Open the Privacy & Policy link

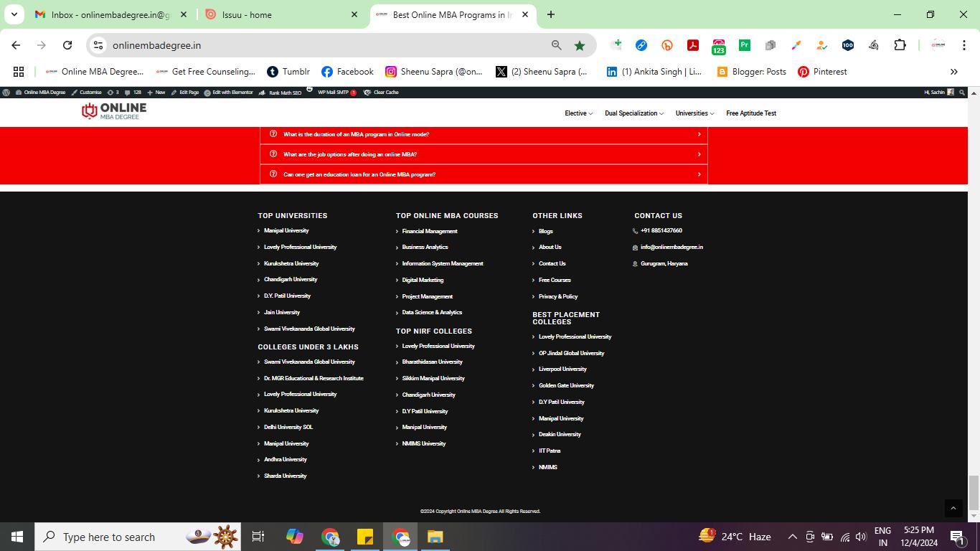pos(558,296)
